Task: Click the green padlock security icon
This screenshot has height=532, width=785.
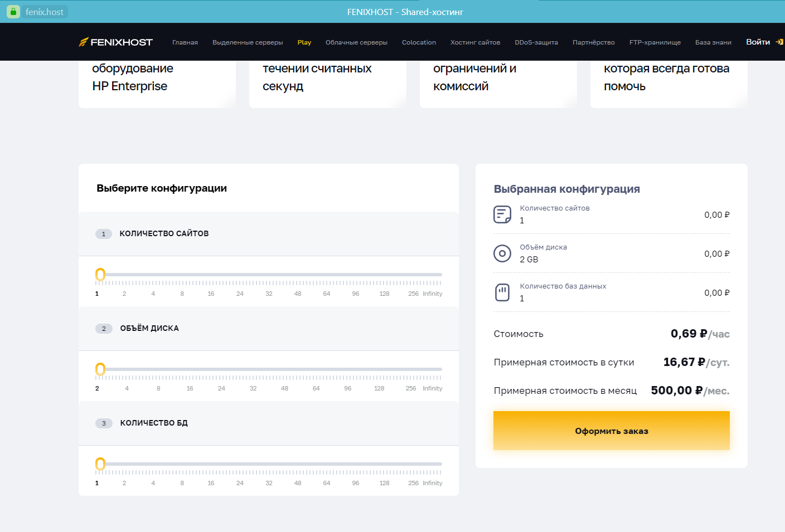Action: (13, 12)
